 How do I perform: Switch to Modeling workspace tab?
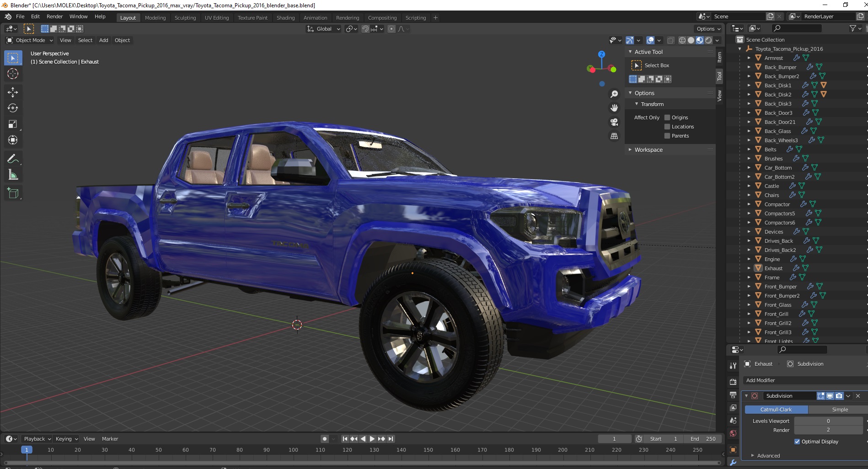(x=155, y=18)
